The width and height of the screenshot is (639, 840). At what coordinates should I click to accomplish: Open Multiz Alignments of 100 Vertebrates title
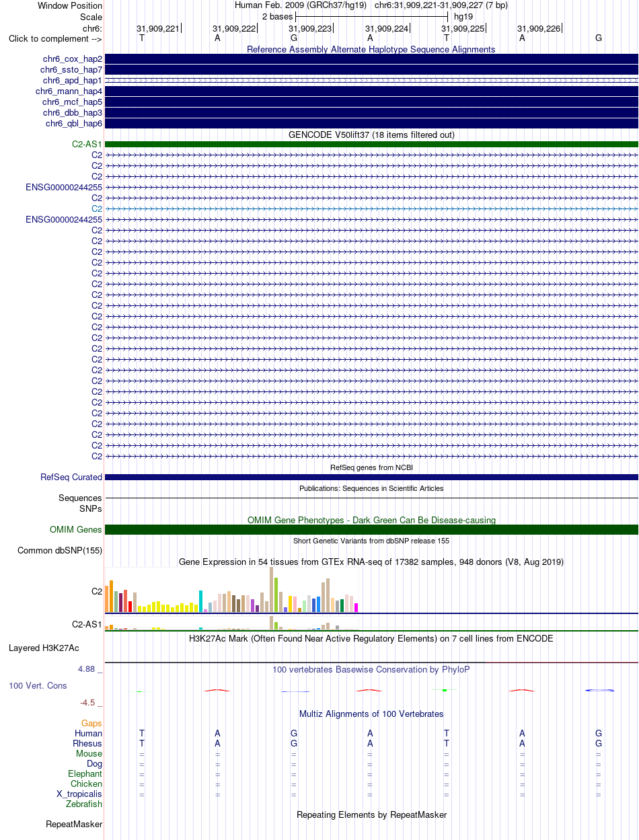(x=371, y=714)
